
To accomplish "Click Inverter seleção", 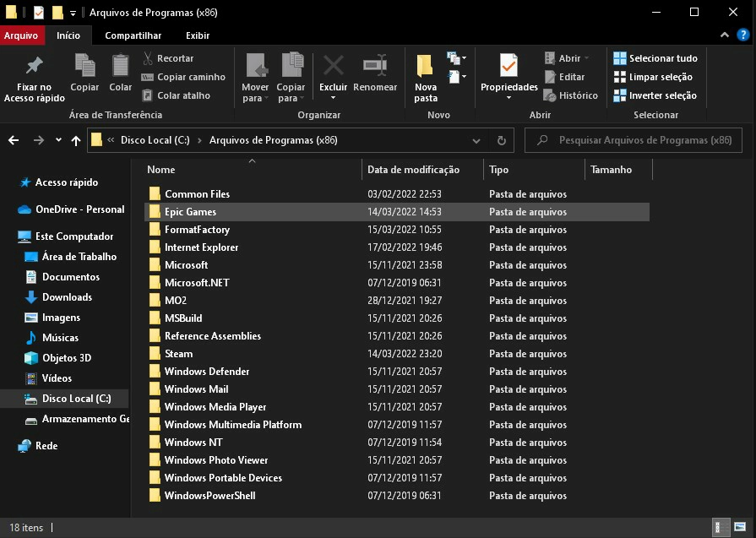I will [x=655, y=95].
